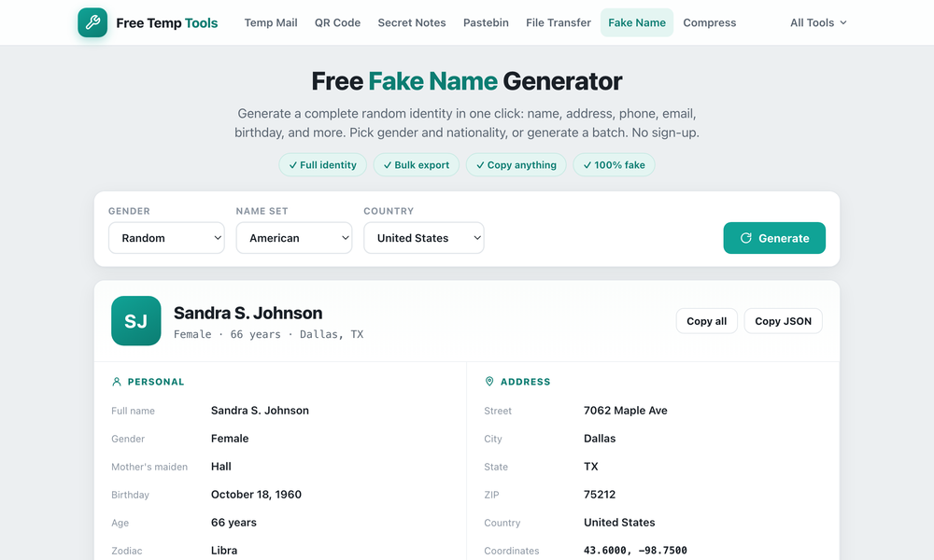This screenshot has width=934, height=560.
Task: Click the Sandra S. Johnson heading name
Action: pos(248,313)
